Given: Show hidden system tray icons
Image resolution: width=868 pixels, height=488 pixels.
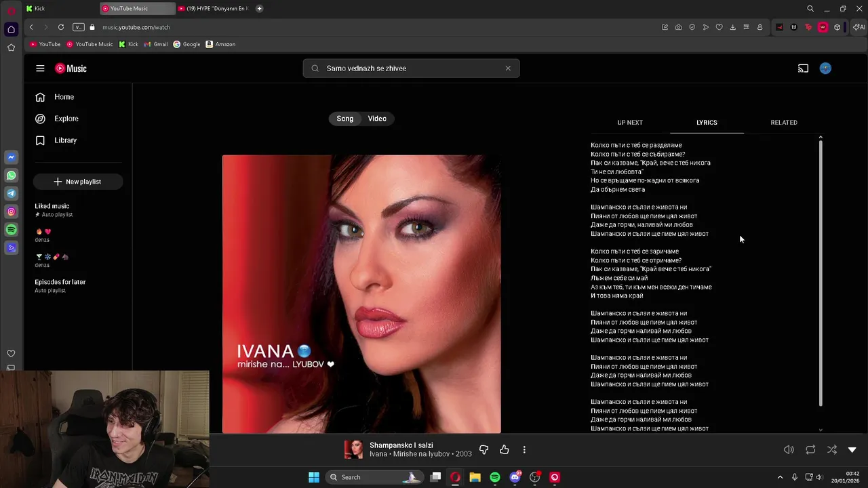Looking at the screenshot, I should click(x=780, y=477).
